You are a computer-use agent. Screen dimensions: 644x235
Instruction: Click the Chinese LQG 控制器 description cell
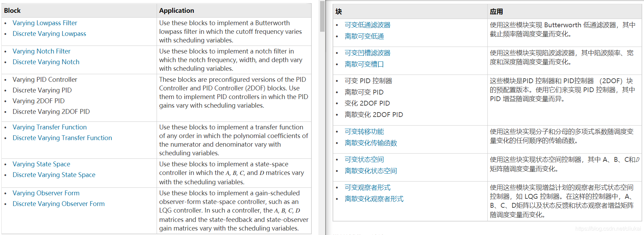pos(565,201)
